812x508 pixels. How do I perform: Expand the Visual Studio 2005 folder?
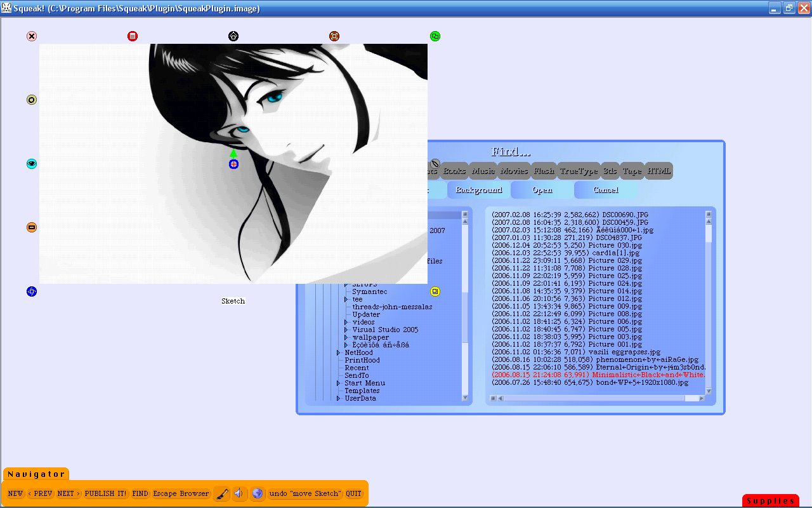pyautogui.click(x=346, y=330)
